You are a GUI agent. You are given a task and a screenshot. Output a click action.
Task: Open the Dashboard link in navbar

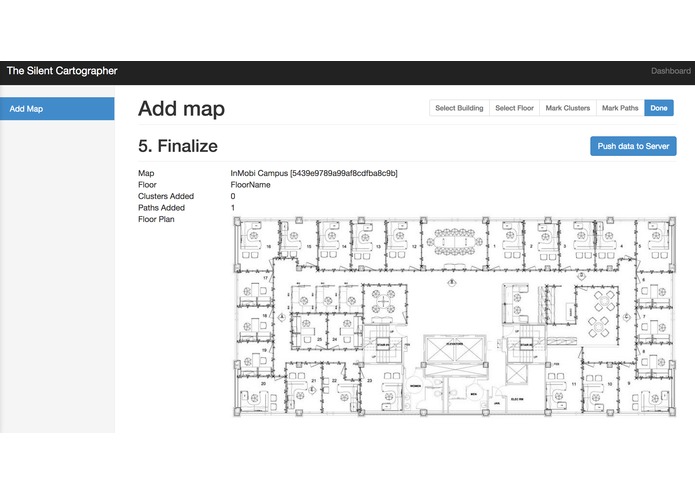(671, 71)
